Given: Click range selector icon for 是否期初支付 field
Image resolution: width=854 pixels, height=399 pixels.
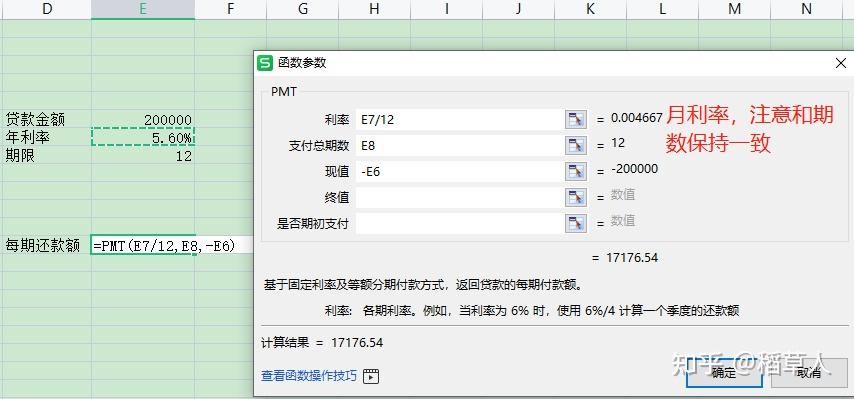Looking at the screenshot, I should (576, 223).
